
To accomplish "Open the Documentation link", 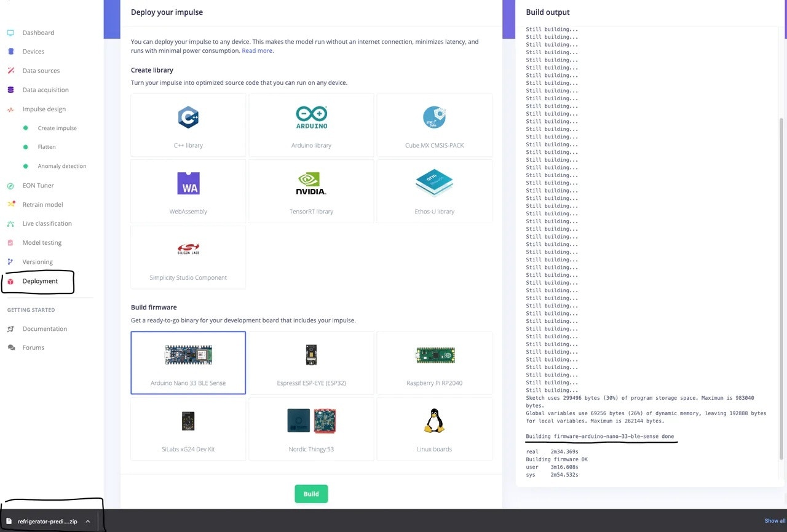I will 45,329.
